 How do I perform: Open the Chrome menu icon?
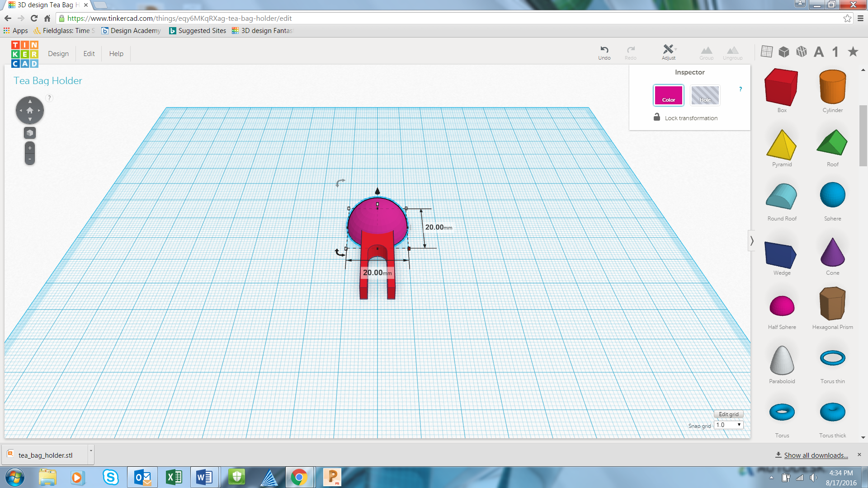pyautogui.click(x=860, y=19)
